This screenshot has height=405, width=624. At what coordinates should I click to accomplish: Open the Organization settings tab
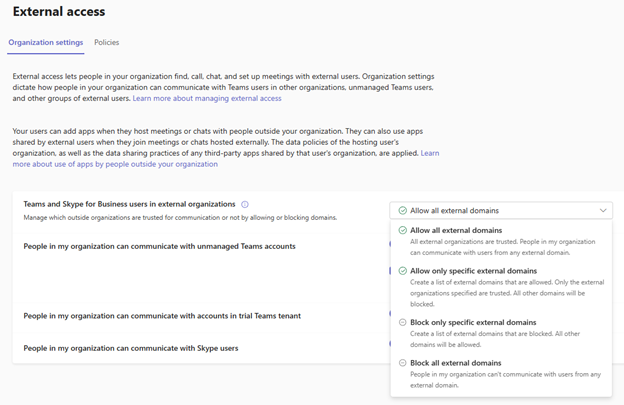(46, 43)
